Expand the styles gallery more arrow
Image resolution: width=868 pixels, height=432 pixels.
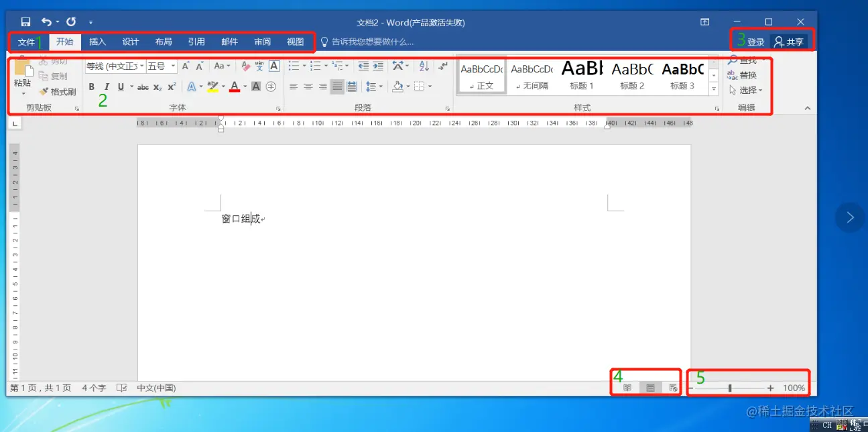point(714,89)
